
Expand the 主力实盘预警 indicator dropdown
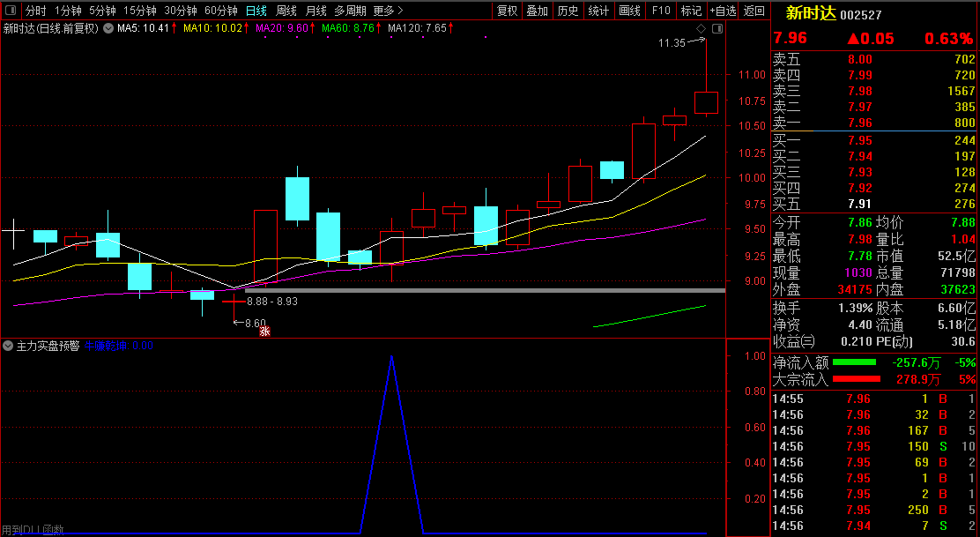(x=8, y=347)
